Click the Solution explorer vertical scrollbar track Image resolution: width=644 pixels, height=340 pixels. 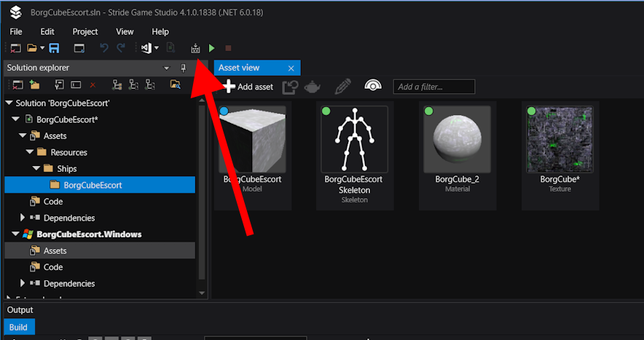202,193
